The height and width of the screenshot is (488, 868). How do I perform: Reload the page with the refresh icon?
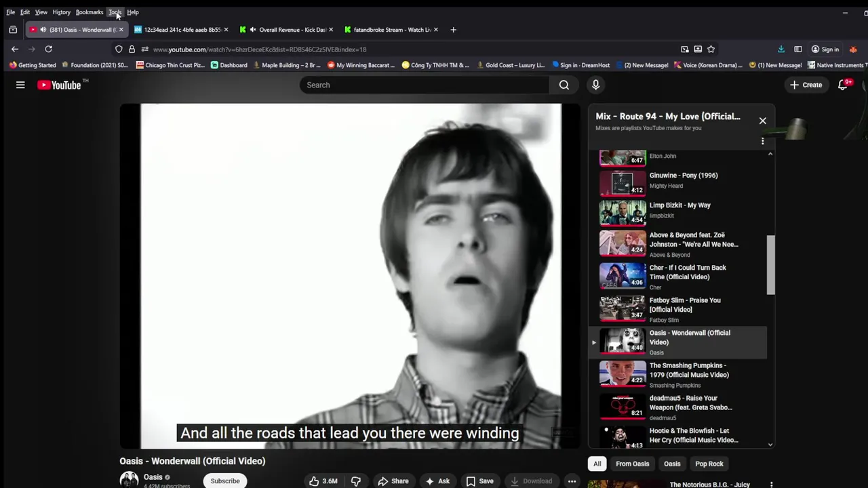(48, 49)
